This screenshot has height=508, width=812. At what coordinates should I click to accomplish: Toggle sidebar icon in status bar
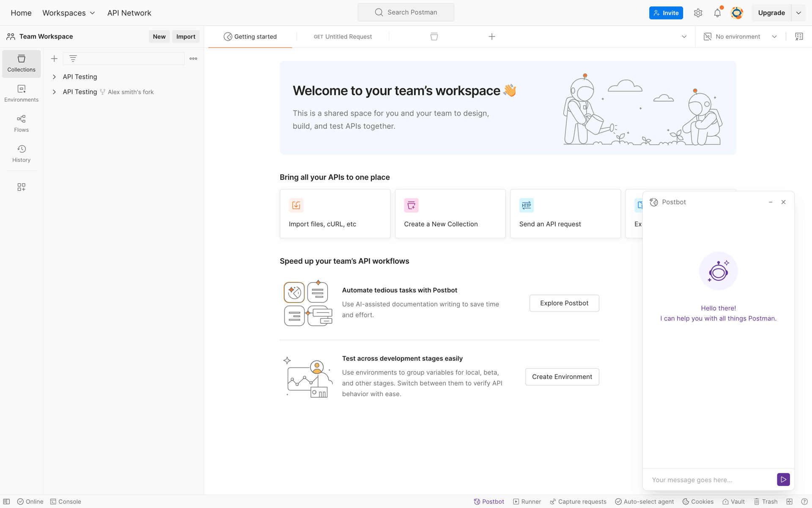tap(6, 502)
